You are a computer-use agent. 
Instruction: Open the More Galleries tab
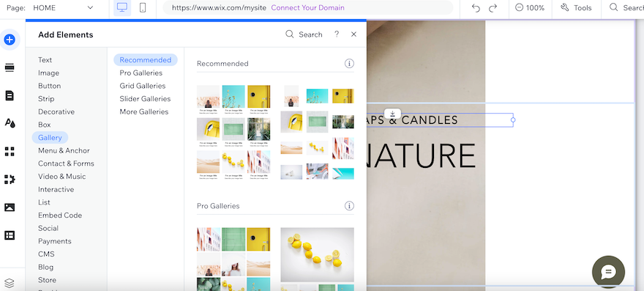coord(143,112)
